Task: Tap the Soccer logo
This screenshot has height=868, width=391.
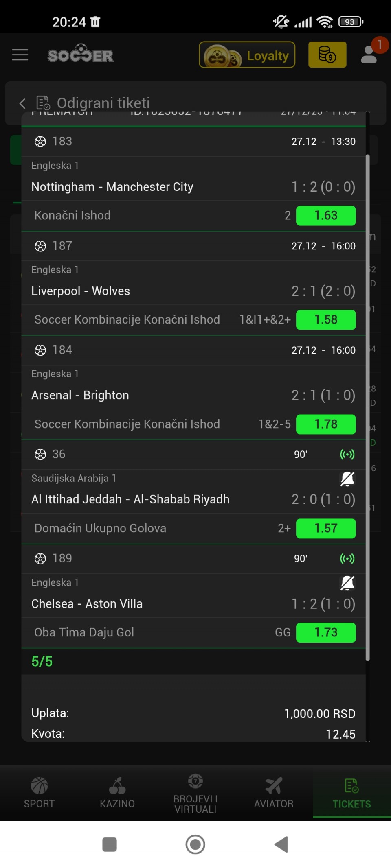Action: click(81, 55)
